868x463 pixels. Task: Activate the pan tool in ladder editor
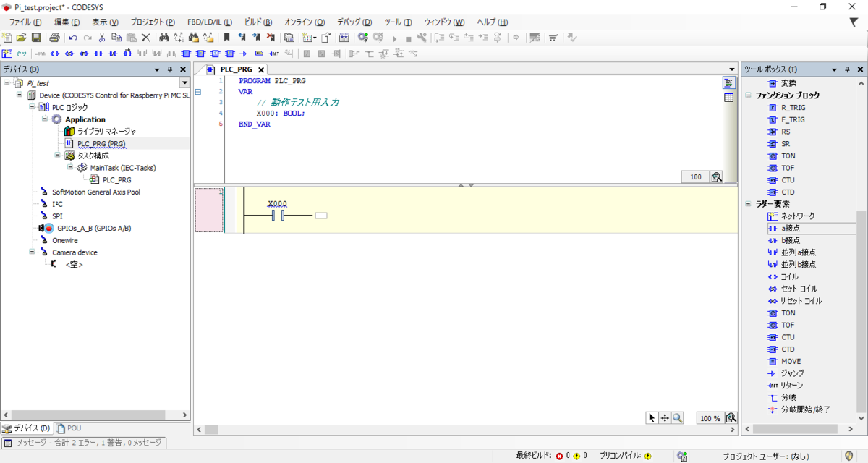pyautogui.click(x=665, y=417)
